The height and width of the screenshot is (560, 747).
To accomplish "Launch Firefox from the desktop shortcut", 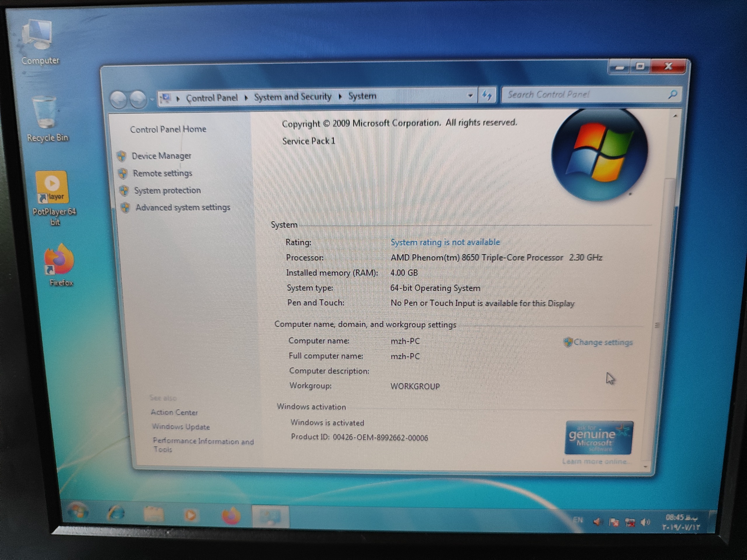I will [60, 259].
